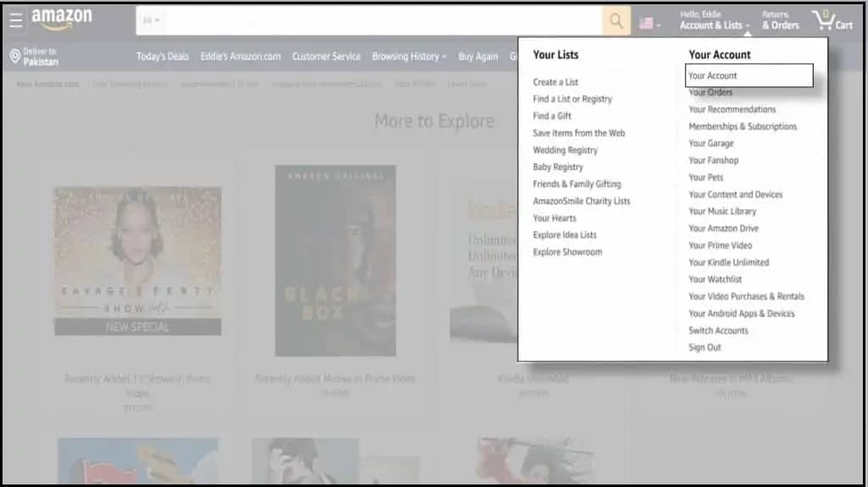The height and width of the screenshot is (487, 868).
Task: Open the Savage X Fenty Show thumbnail
Action: 137,261
